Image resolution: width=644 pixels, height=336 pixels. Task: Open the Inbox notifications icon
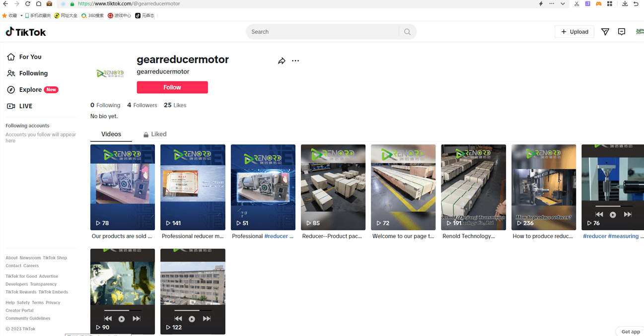(622, 32)
